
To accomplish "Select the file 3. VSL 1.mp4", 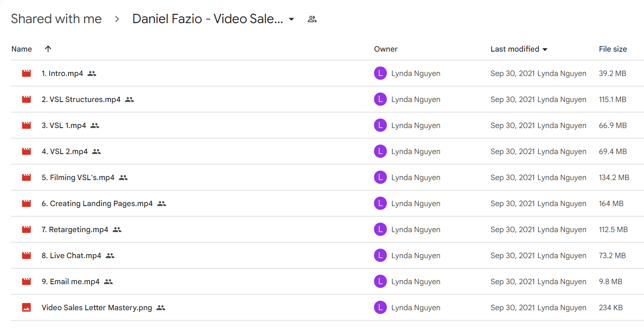I will tap(64, 125).
